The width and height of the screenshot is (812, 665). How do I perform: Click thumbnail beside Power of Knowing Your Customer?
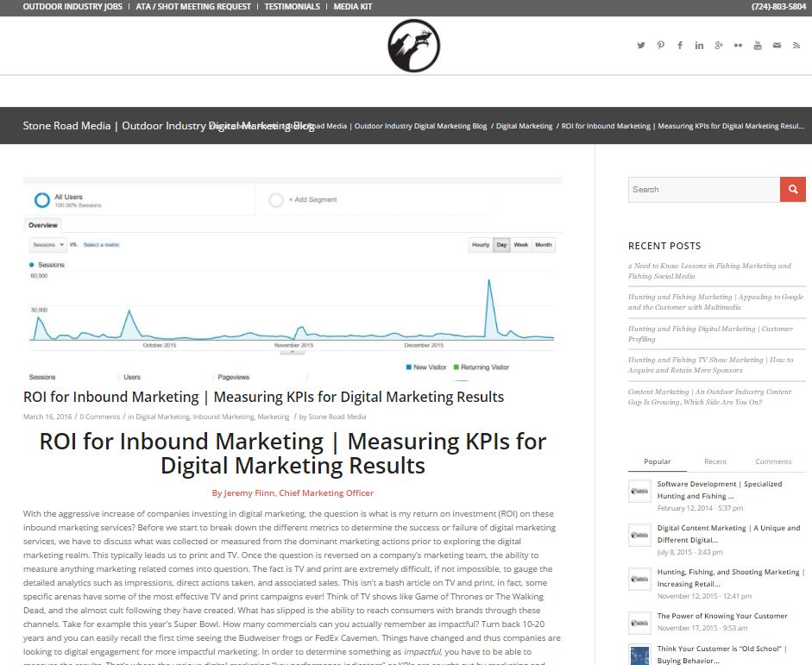point(639,623)
